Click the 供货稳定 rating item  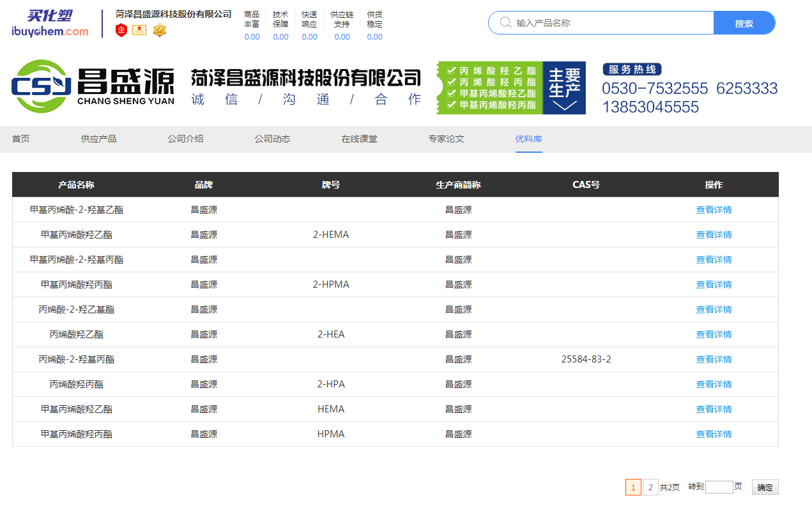pos(375,26)
